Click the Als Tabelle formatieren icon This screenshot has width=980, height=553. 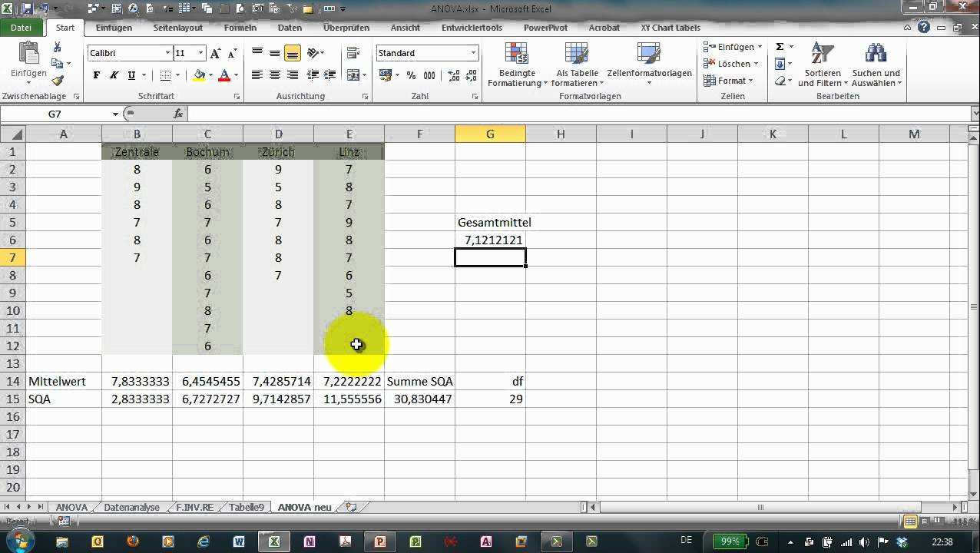point(578,65)
